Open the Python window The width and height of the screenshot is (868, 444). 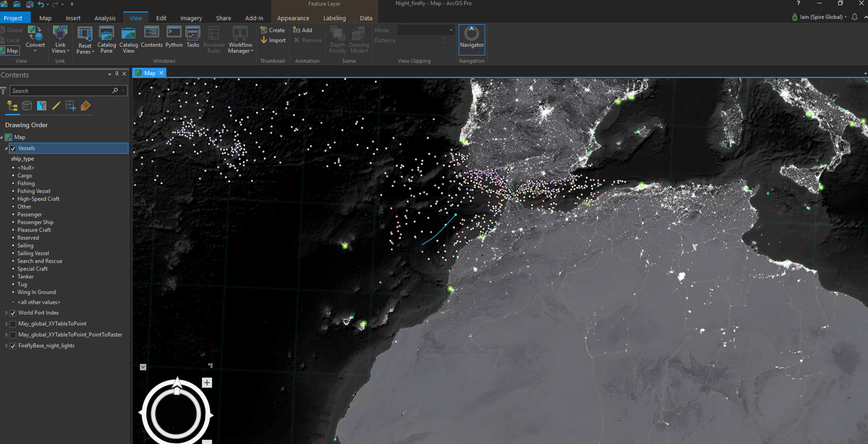pos(174,37)
